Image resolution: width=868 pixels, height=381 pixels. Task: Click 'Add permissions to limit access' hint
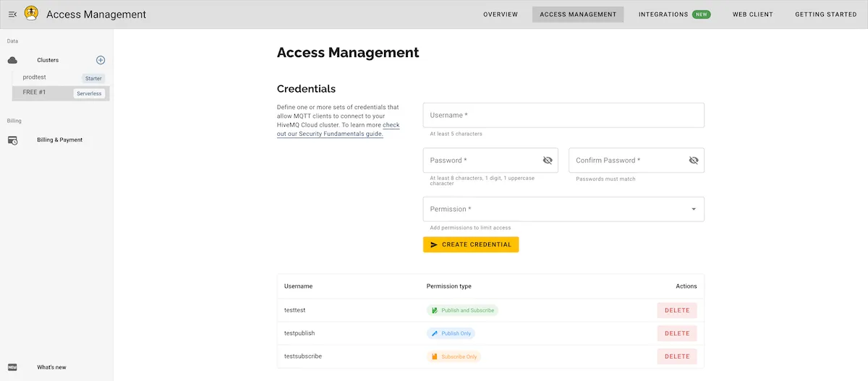[x=470, y=228]
